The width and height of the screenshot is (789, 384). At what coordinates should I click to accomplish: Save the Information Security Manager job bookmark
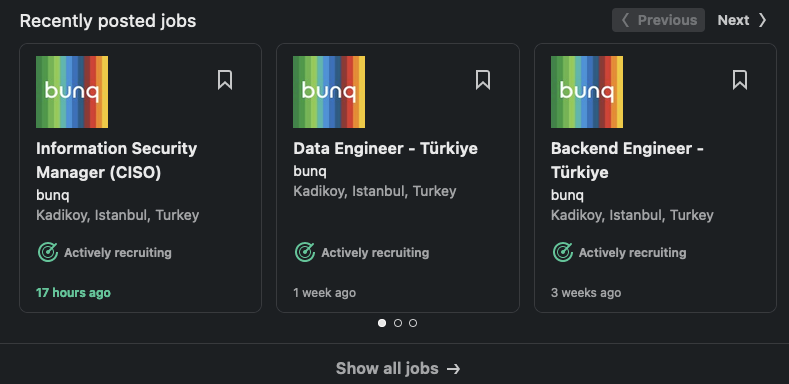[225, 80]
